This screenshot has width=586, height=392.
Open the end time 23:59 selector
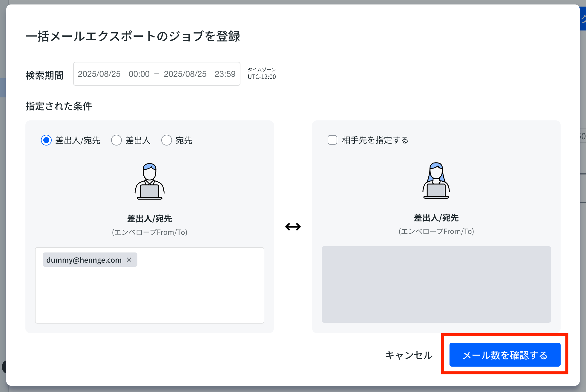[x=225, y=74]
